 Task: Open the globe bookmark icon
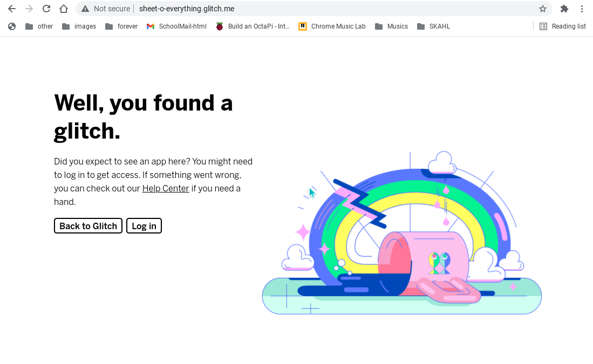tap(12, 26)
